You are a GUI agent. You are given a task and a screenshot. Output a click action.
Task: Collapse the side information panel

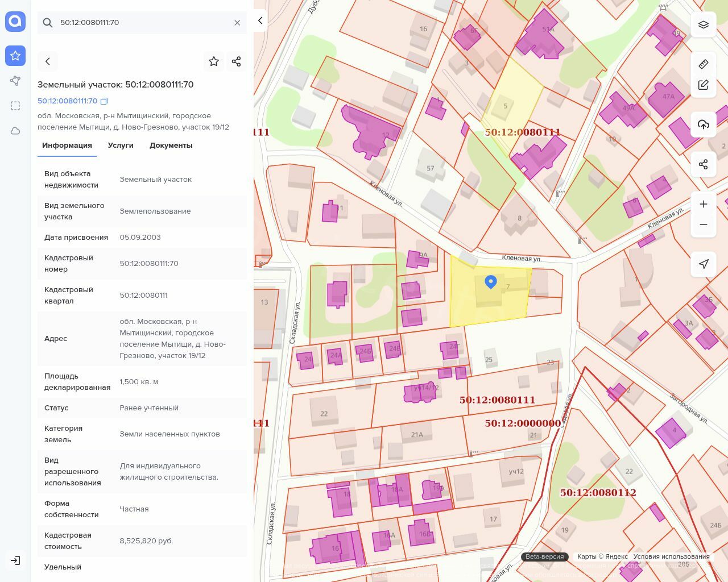pyautogui.click(x=260, y=20)
